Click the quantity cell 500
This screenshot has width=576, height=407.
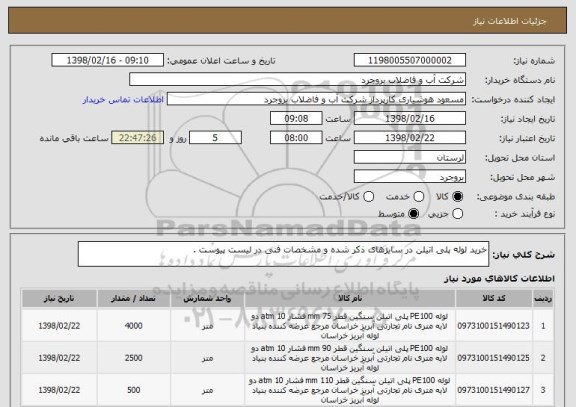[x=133, y=390]
